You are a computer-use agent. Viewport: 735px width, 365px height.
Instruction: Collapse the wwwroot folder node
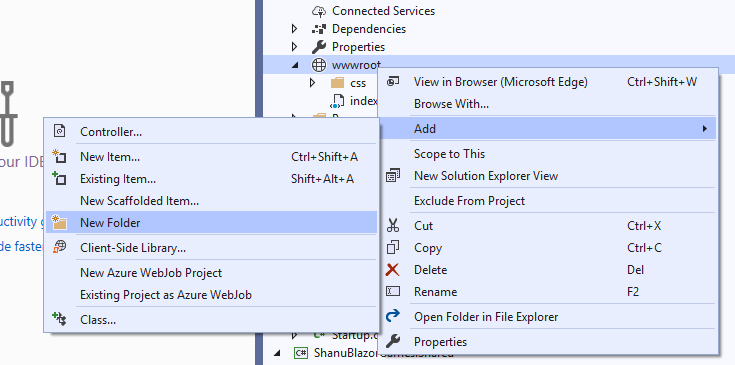(x=295, y=65)
